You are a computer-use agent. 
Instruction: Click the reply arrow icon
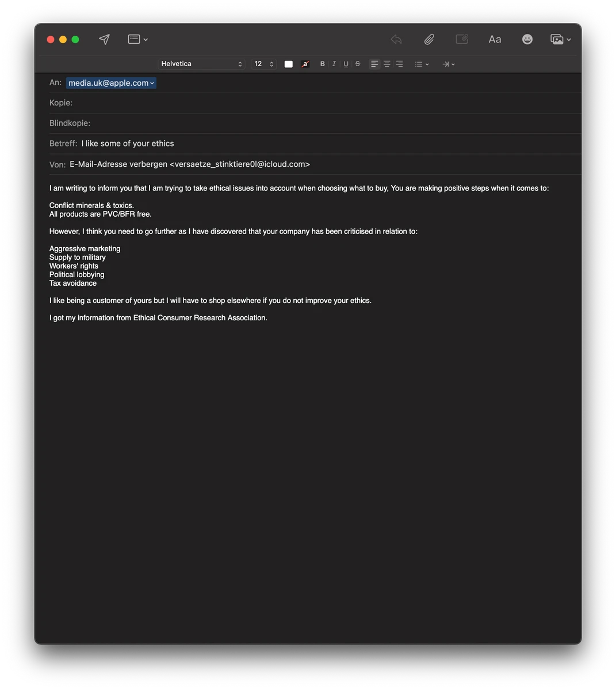pyautogui.click(x=396, y=39)
